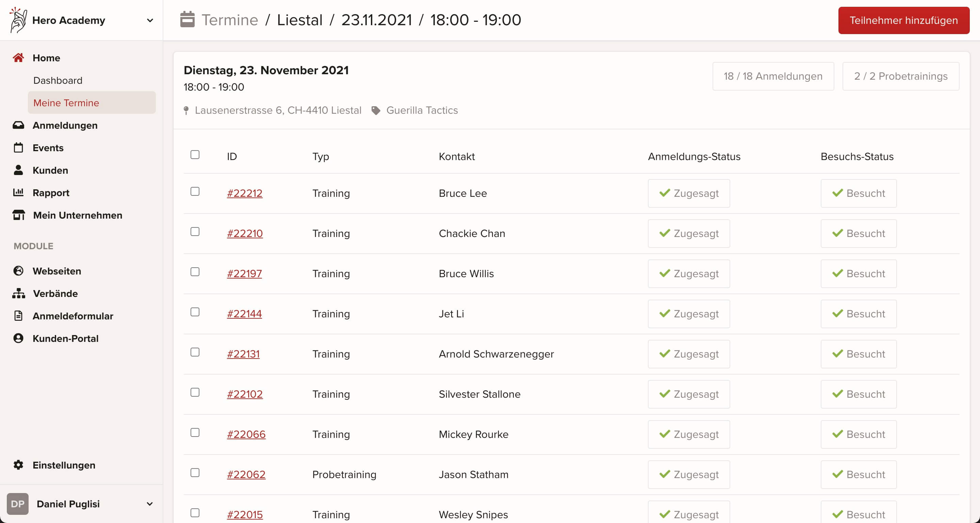
Task: Click the Verbände hierarchy icon
Action: (19, 294)
